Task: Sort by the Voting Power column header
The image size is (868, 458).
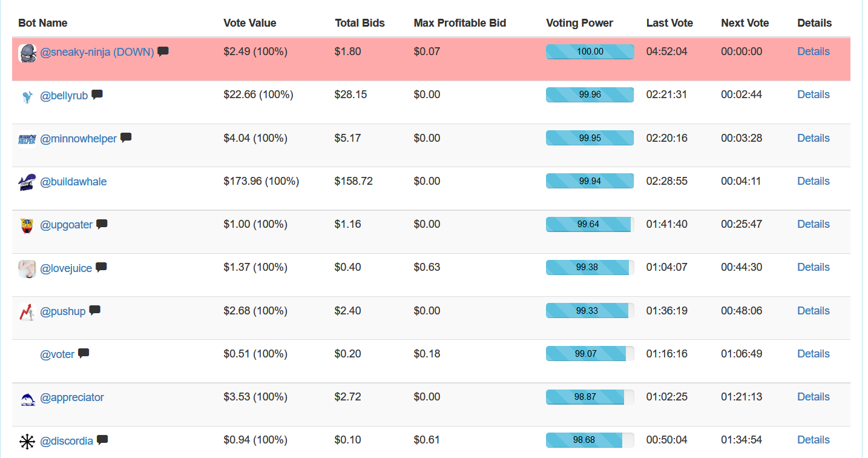Action: click(579, 23)
